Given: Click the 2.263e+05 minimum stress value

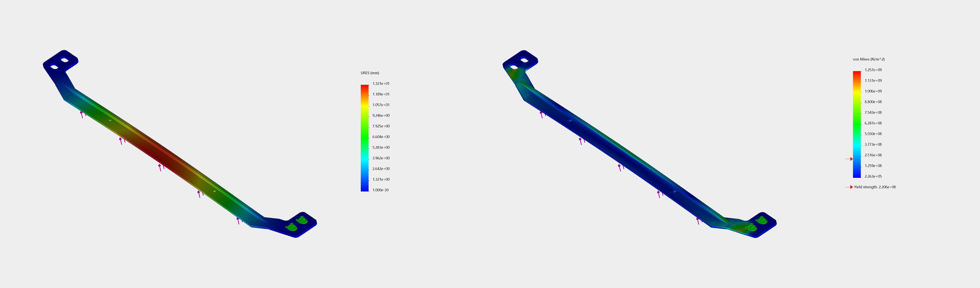Looking at the screenshot, I should 873,177.
